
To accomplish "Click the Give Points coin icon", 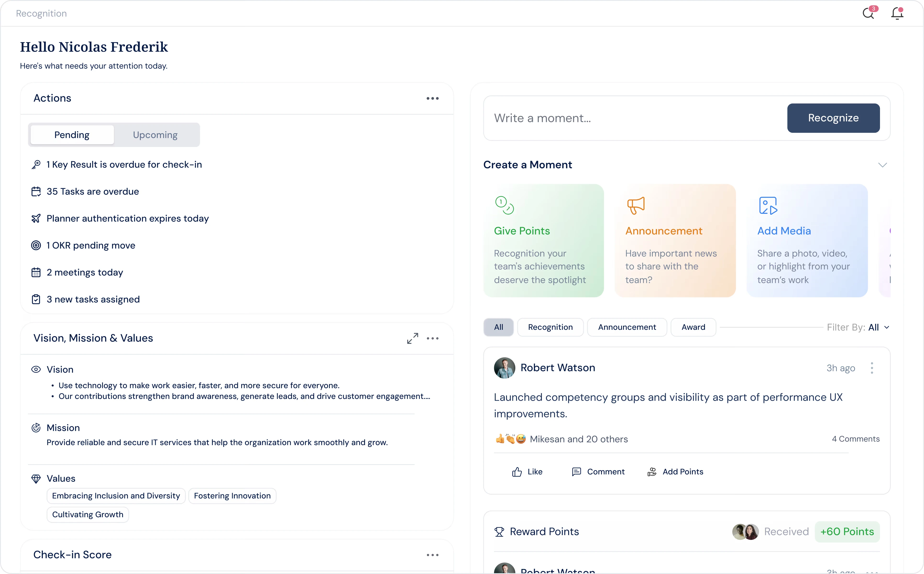I will tap(504, 205).
